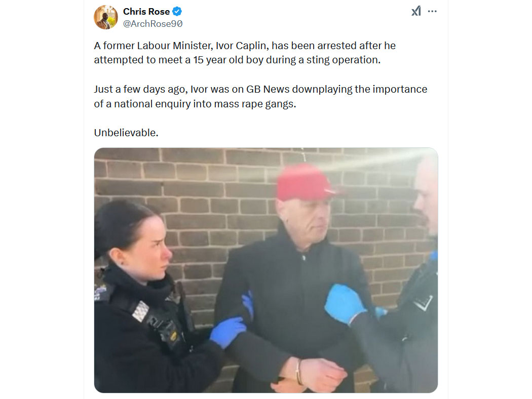Open the embedded arrest photo

coord(266,270)
